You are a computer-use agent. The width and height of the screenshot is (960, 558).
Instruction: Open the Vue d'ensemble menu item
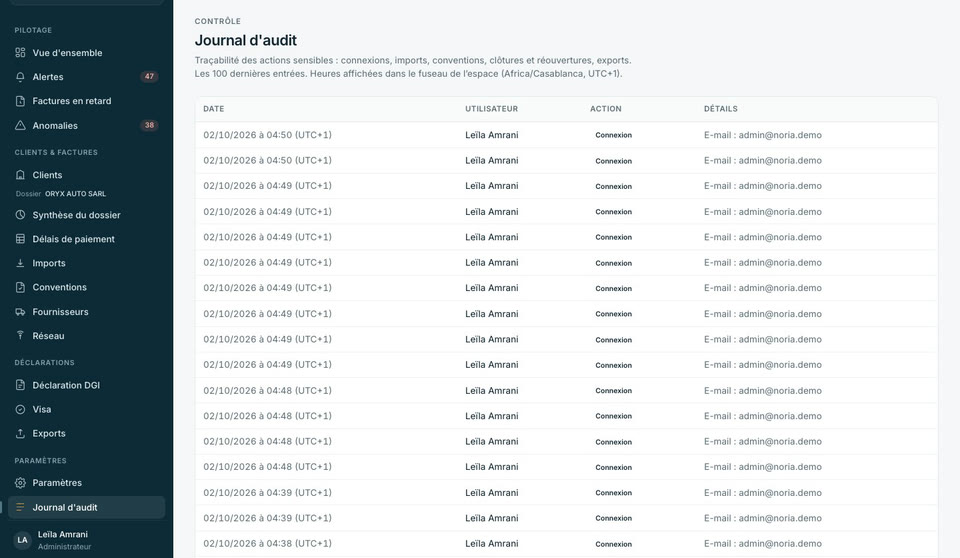click(86, 53)
